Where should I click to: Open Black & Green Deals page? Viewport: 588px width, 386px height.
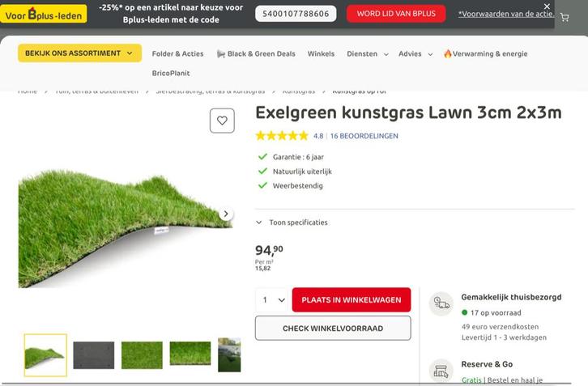pyautogui.click(x=256, y=54)
